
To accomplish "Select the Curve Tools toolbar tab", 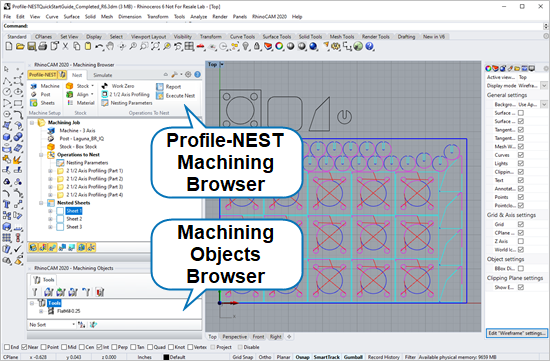I will (242, 36).
